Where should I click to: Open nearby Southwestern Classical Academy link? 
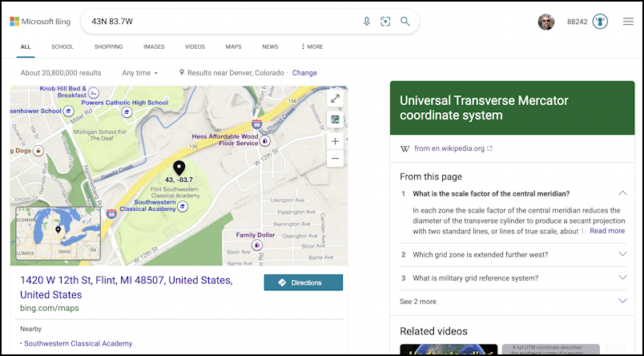click(78, 343)
